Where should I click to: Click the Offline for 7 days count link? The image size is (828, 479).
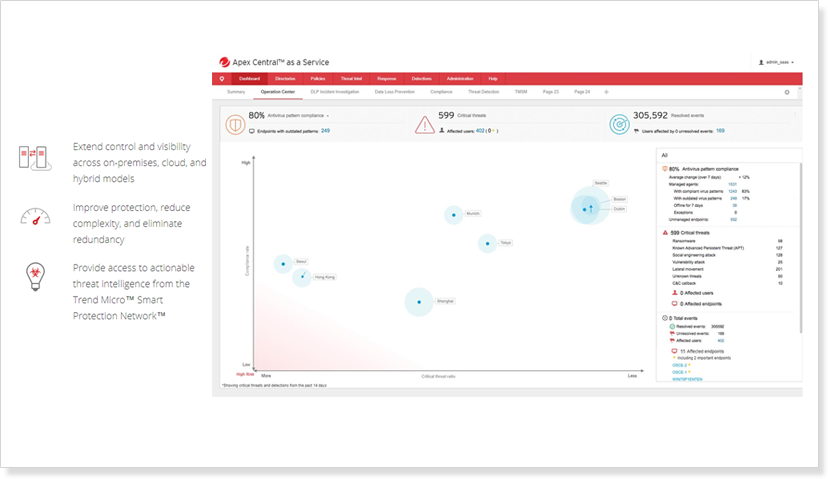point(735,205)
